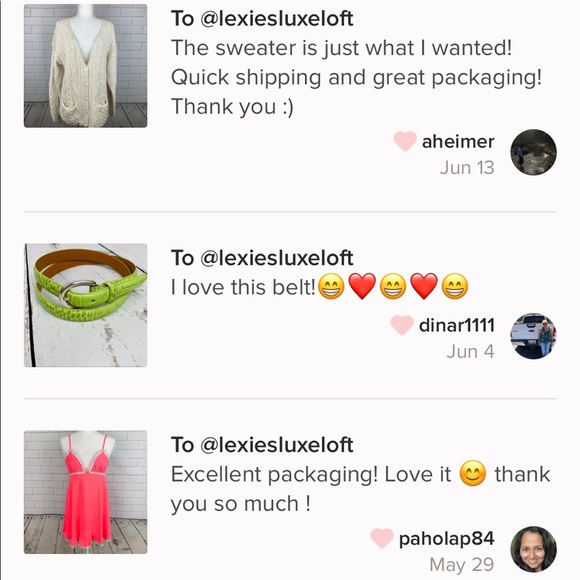Open aheimer's profile avatar
This screenshot has width=580, height=580.
click(533, 152)
